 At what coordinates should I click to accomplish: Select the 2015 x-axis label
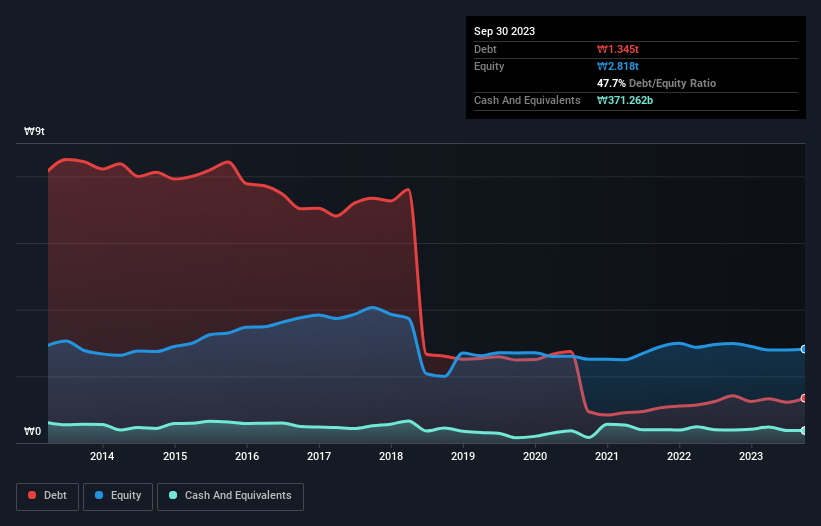pos(175,456)
